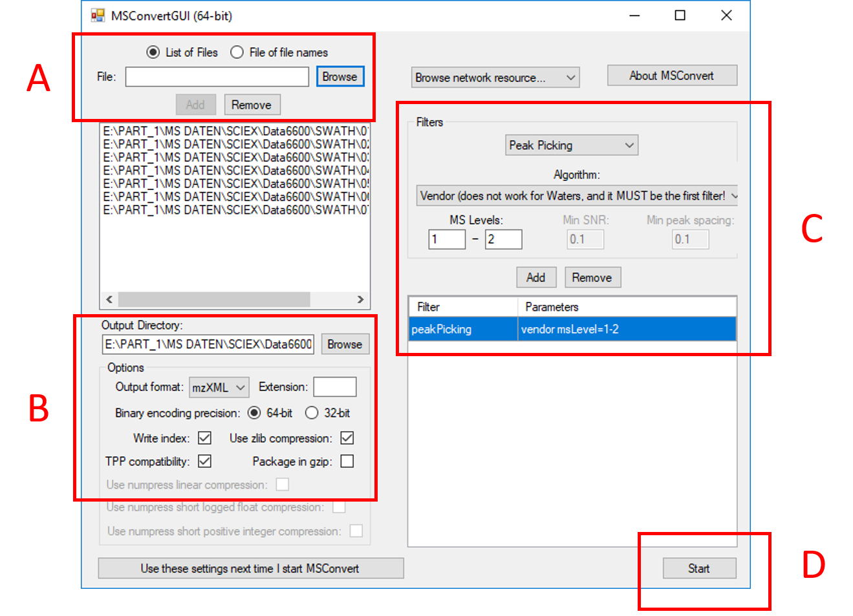Viewport: 853px width, 616px height.
Task: Close the MSConvertGUI window
Action: pos(726,16)
